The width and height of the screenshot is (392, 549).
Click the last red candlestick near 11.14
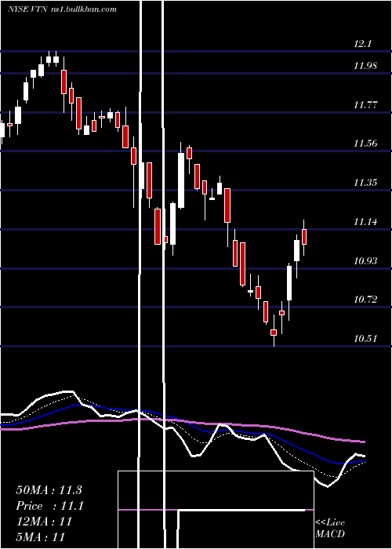(304, 237)
